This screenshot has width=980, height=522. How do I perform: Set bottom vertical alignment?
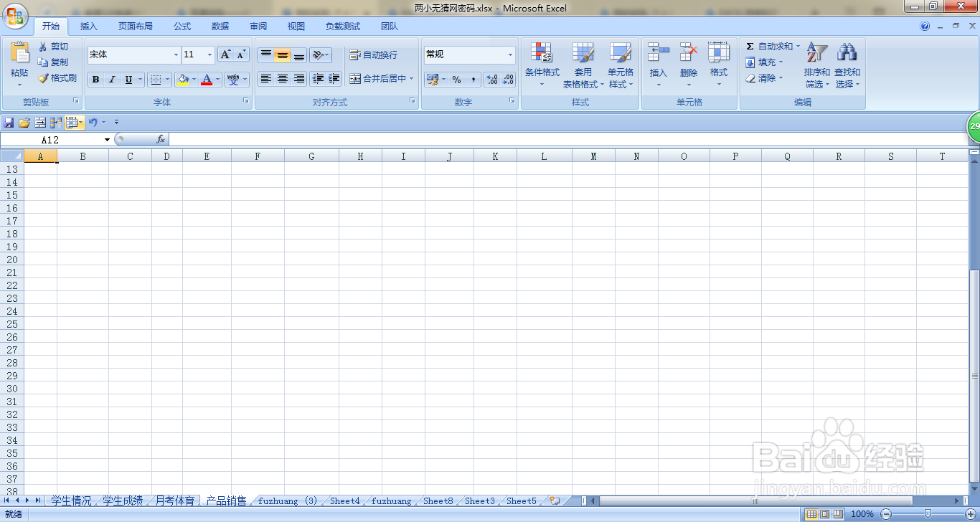pos(299,55)
